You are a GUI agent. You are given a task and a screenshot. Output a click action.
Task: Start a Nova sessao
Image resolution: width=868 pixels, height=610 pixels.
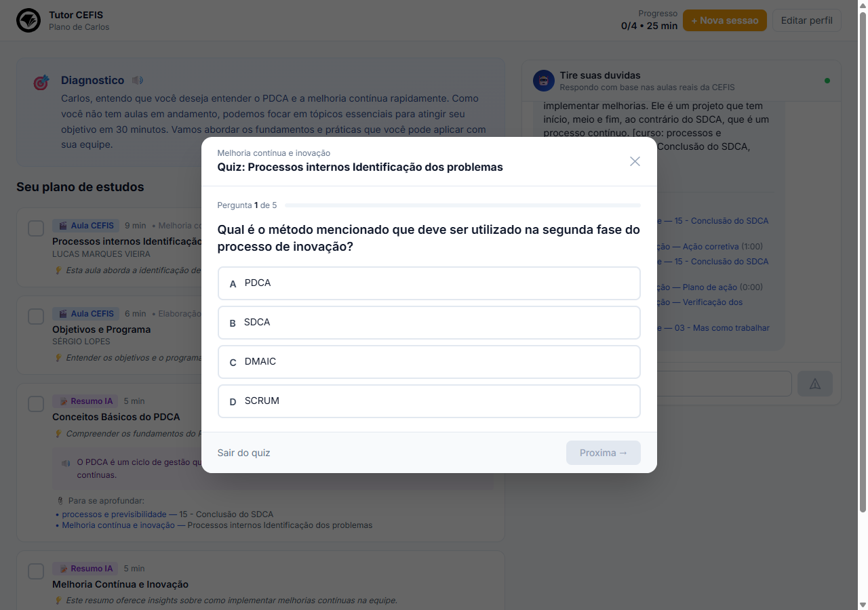tap(725, 20)
